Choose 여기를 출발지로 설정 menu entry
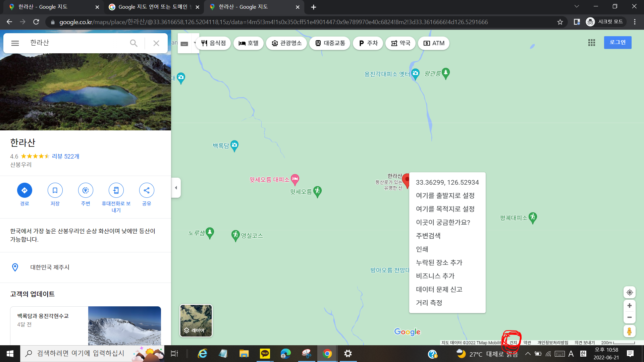Image resolution: width=644 pixels, height=362 pixels. (x=445, y=195)
